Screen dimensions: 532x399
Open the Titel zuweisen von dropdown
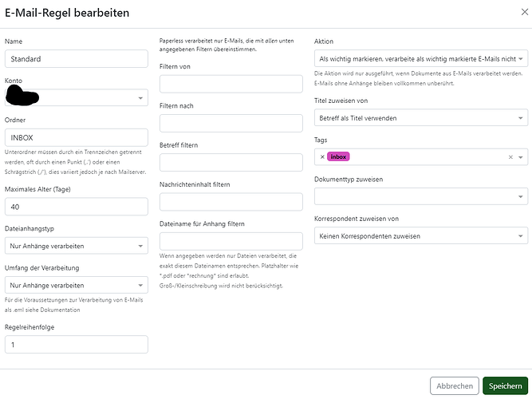click(421, 118)
